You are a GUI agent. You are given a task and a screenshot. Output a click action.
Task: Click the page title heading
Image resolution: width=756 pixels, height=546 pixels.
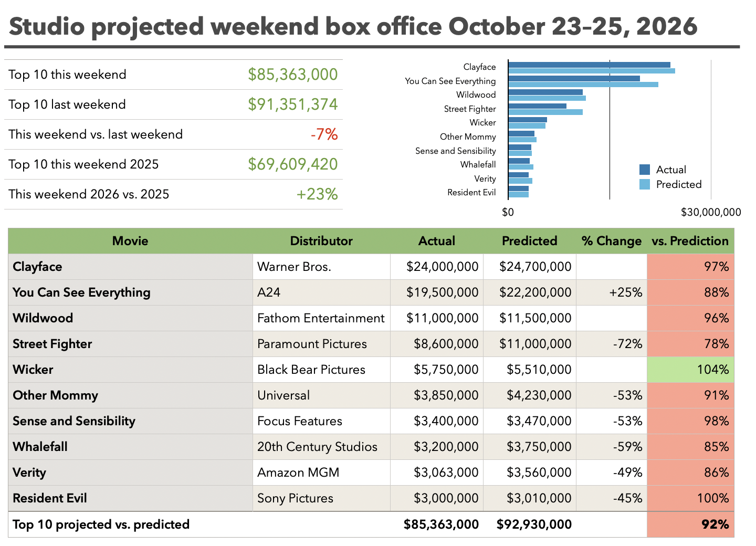pyautogui.click(x=353, y=26)
